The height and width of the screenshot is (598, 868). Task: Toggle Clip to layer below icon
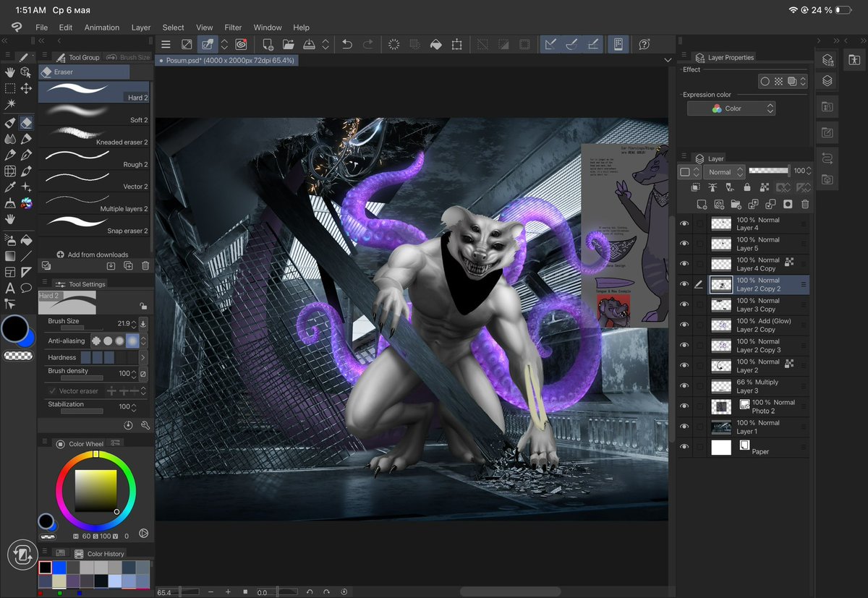696,187
